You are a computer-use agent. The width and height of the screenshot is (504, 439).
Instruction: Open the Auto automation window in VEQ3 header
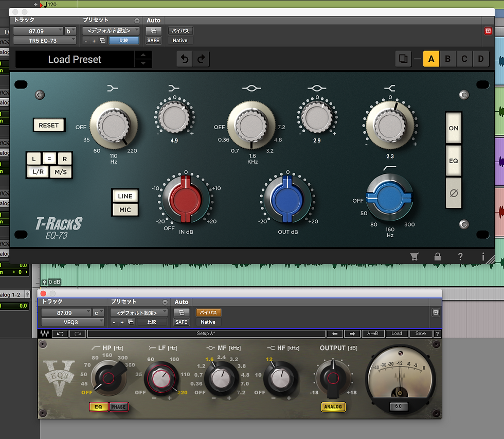pyautogui.click(x=182, y=312)
